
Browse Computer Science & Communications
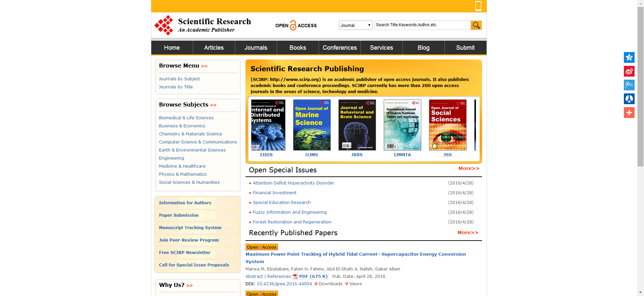[198, 142]
